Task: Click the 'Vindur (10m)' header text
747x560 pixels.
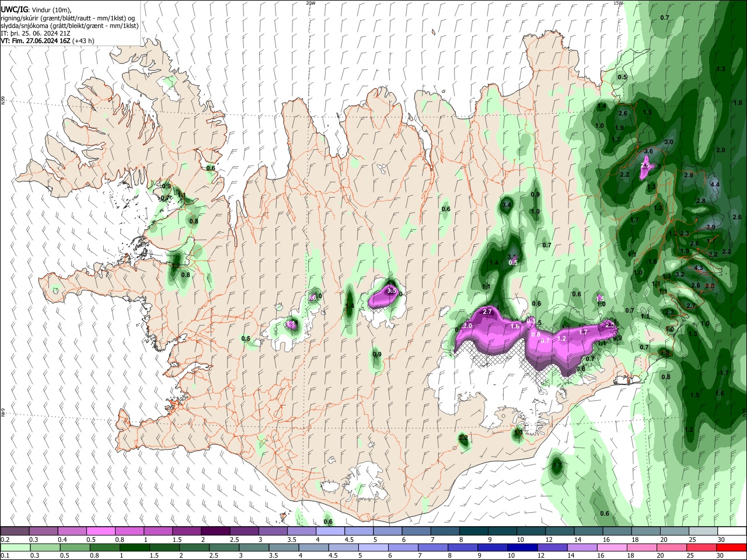Action: [x=51, y=10]
